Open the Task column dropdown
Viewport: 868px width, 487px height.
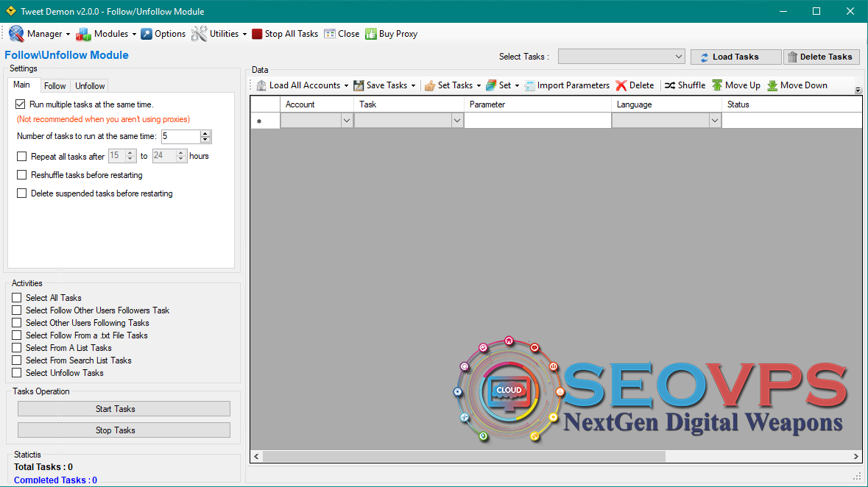[457, 120]
